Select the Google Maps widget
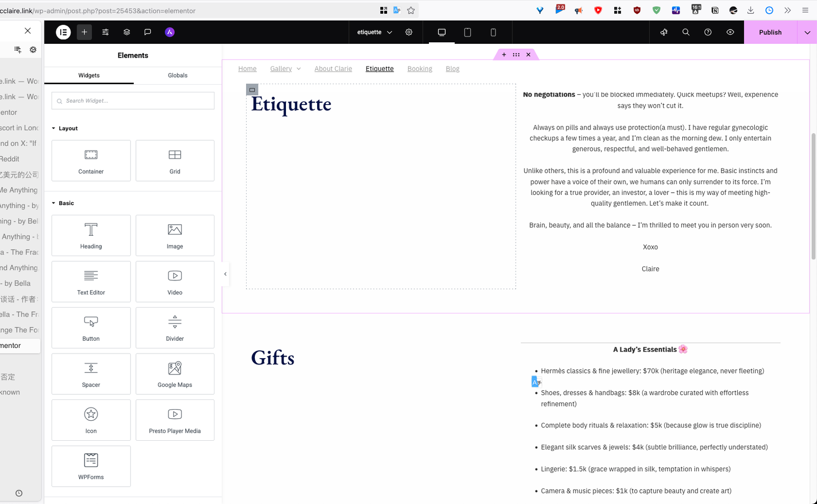This screenshot has width=817, height=504. tap(175, 374)
